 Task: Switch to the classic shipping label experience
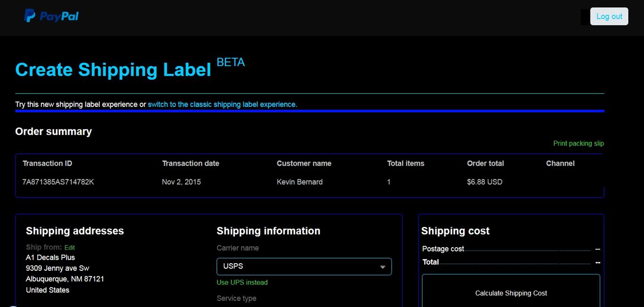[222, 104]
